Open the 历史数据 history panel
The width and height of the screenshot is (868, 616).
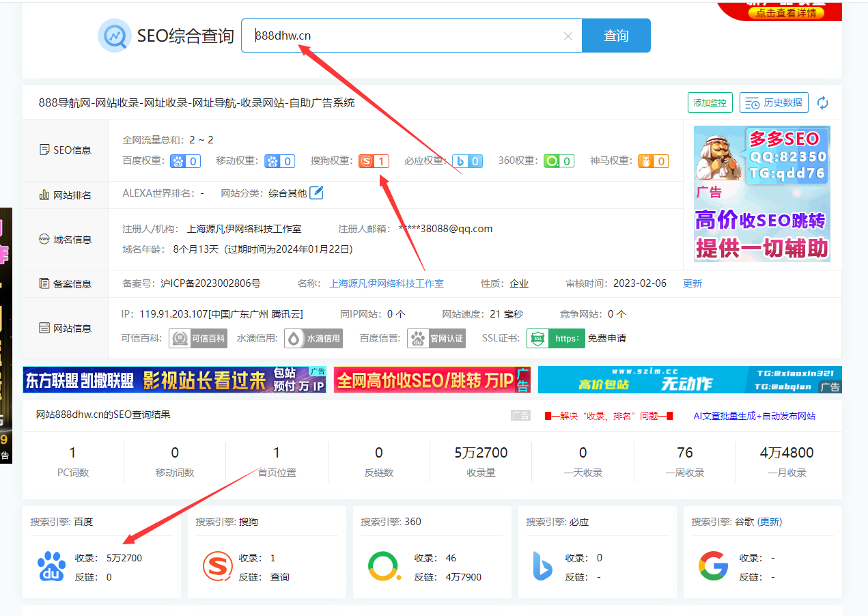pos(774,102)
